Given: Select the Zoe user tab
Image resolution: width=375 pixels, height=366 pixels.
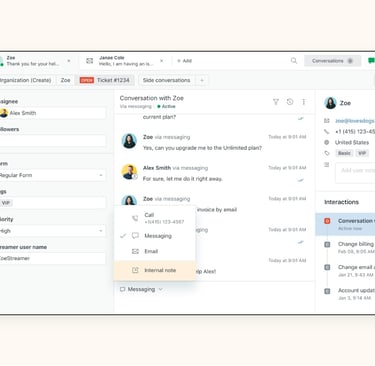Looking at the screenshot, I should click(x=65, y=80).
